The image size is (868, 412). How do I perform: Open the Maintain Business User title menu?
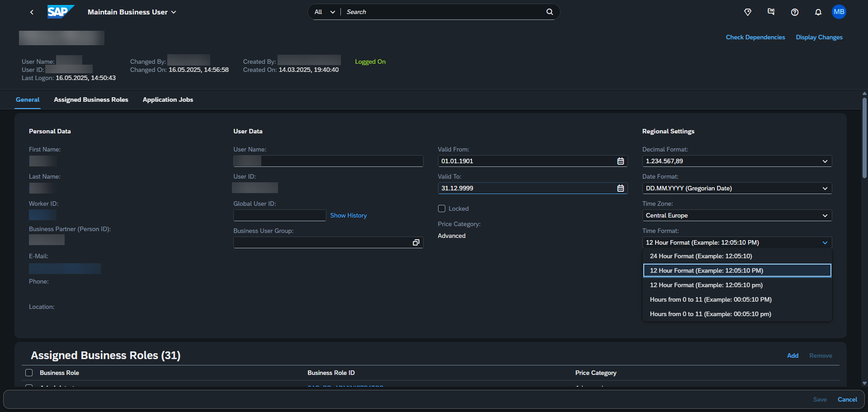click(x=132, y=12)
